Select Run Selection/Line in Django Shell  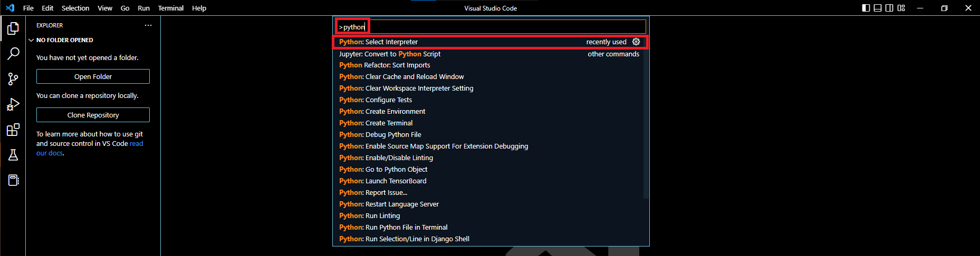pyautogui.click(x=488, y=239)
